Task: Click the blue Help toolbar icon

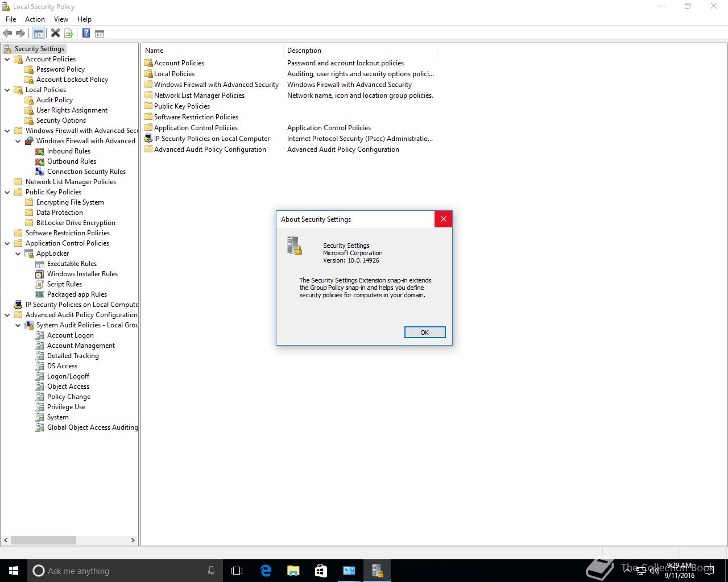Action: click(86, 34)
